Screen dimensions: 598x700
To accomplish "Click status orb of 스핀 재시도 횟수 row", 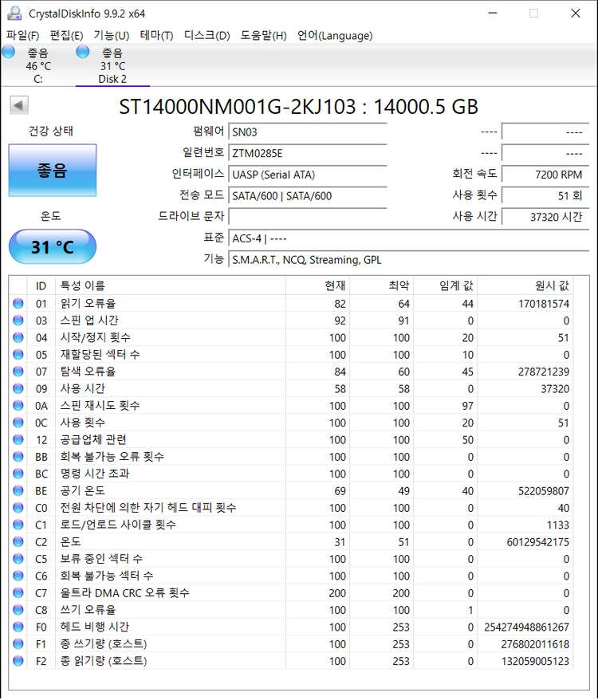I will (x=18, y=405).
